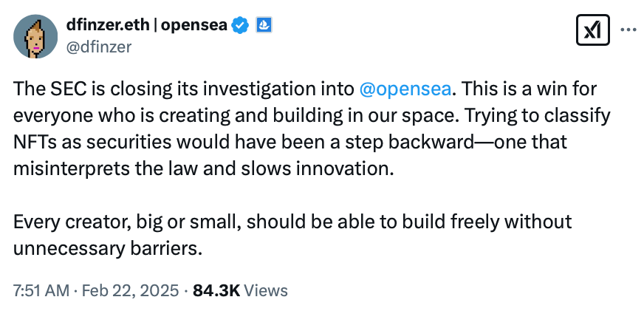Click the OpenSea sailboat affiliate badge
644x311 pixels.
tap(263, 25)
